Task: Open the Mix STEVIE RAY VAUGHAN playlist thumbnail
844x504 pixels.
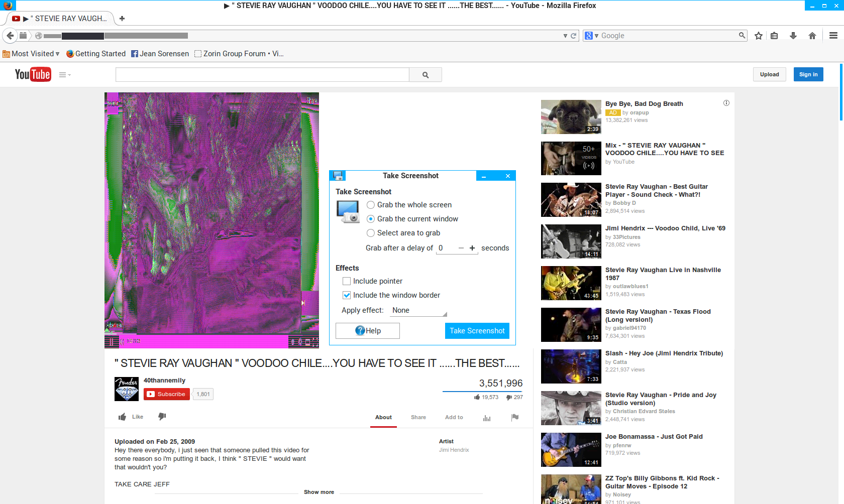Action: (571, 159)
